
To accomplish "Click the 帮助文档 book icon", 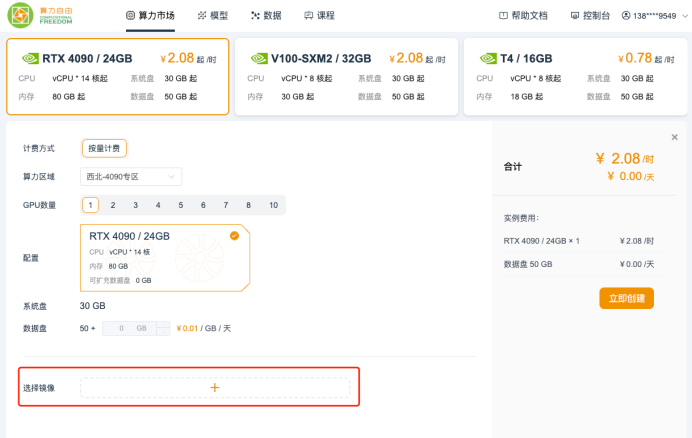I will (503, 15).
